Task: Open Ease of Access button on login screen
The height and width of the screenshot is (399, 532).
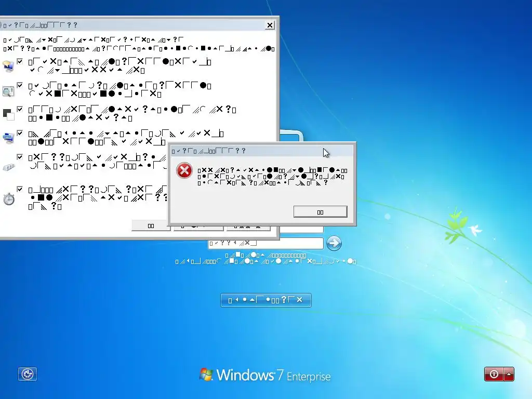Action: click(28, 374)
